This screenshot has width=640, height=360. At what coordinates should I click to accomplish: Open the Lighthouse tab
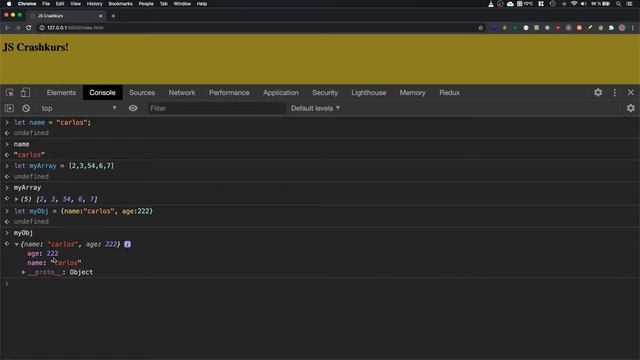[369, 93]
